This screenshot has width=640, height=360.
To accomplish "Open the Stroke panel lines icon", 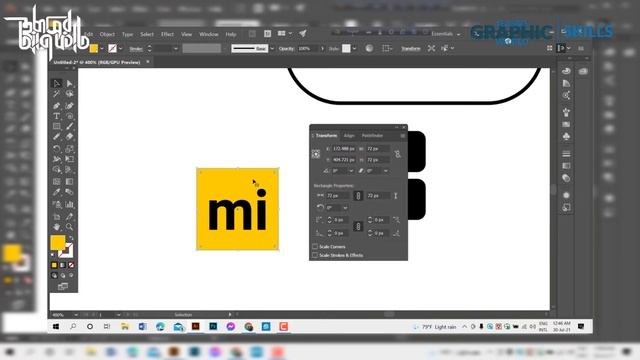I will click(566, 153).
